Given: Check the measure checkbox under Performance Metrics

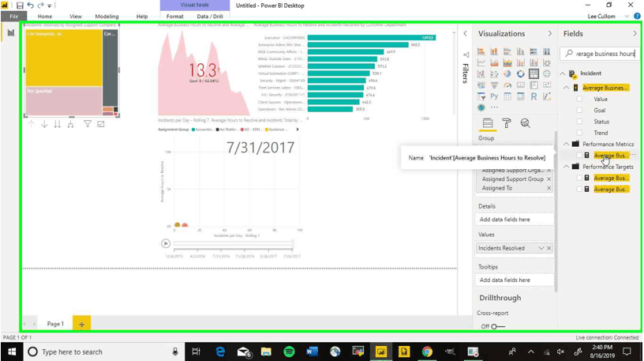Looking at the screenshot, I should coord(579,156).
